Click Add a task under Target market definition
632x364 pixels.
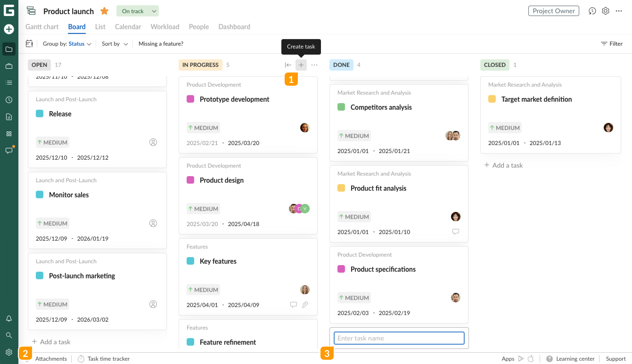[504, 165]
